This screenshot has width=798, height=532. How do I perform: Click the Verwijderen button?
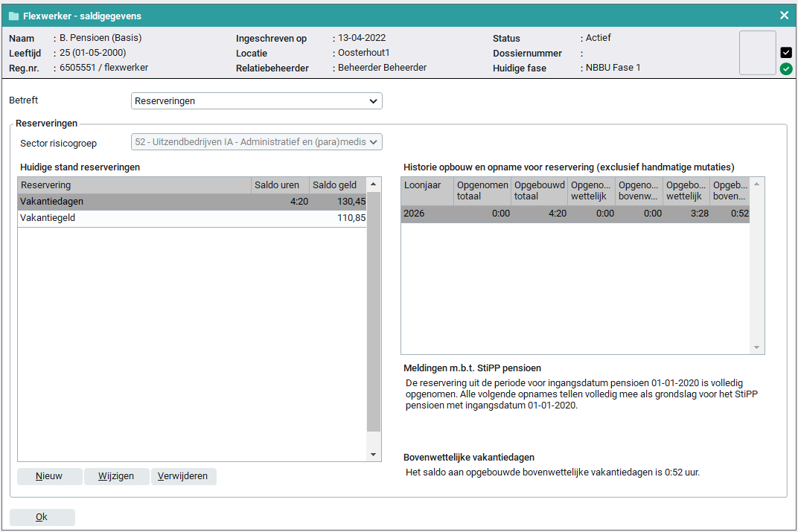coord(184,476)
